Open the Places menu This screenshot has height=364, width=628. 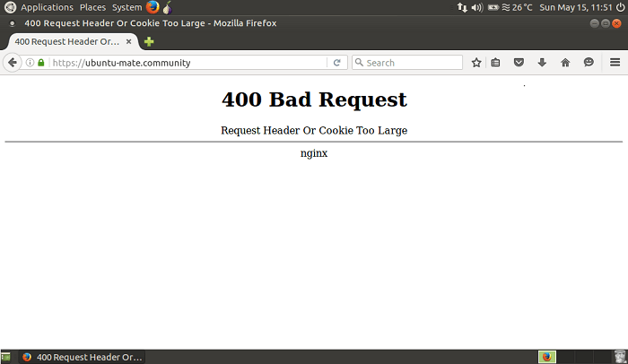click(x=92, y=7)
